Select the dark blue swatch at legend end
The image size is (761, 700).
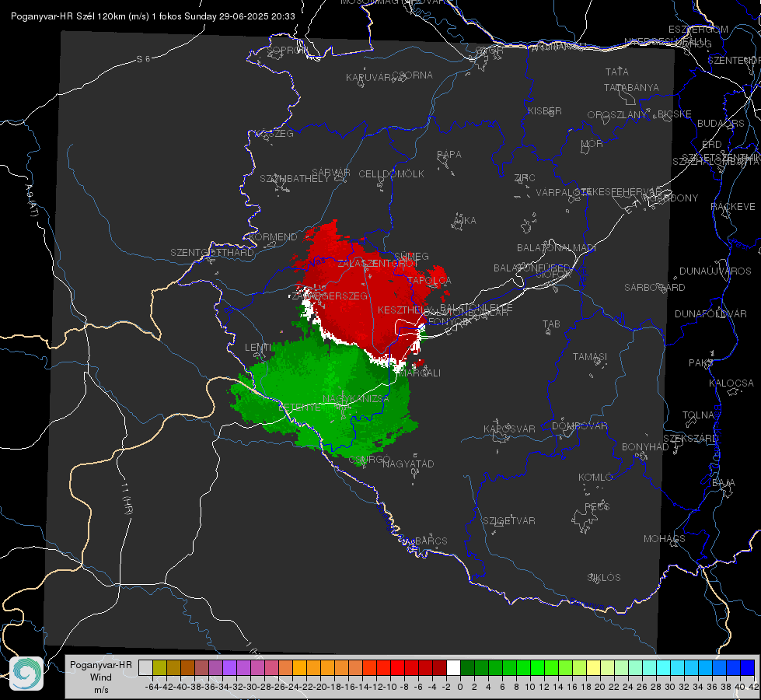[x=748, y=667]
